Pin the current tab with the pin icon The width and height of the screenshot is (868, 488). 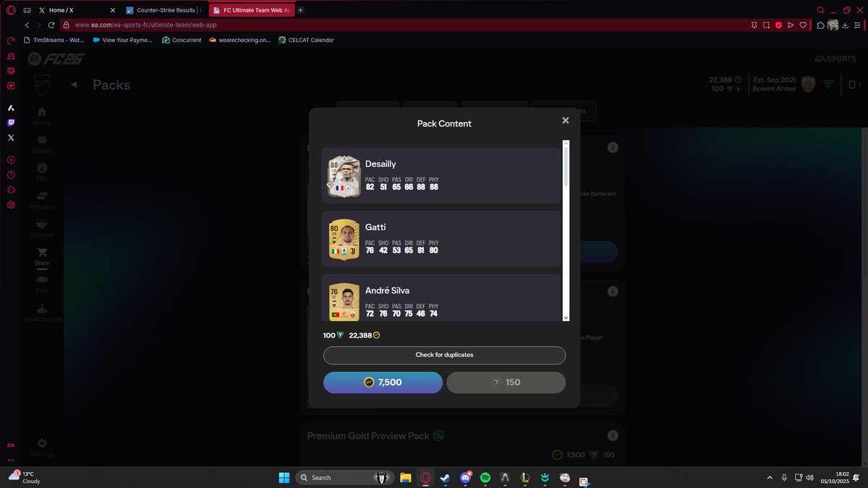click(x=754, y=25)
